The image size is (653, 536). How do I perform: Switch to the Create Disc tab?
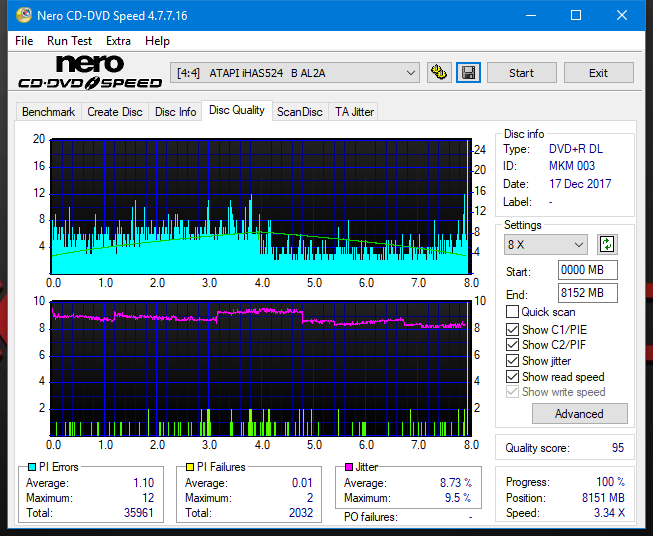(115, 112)
